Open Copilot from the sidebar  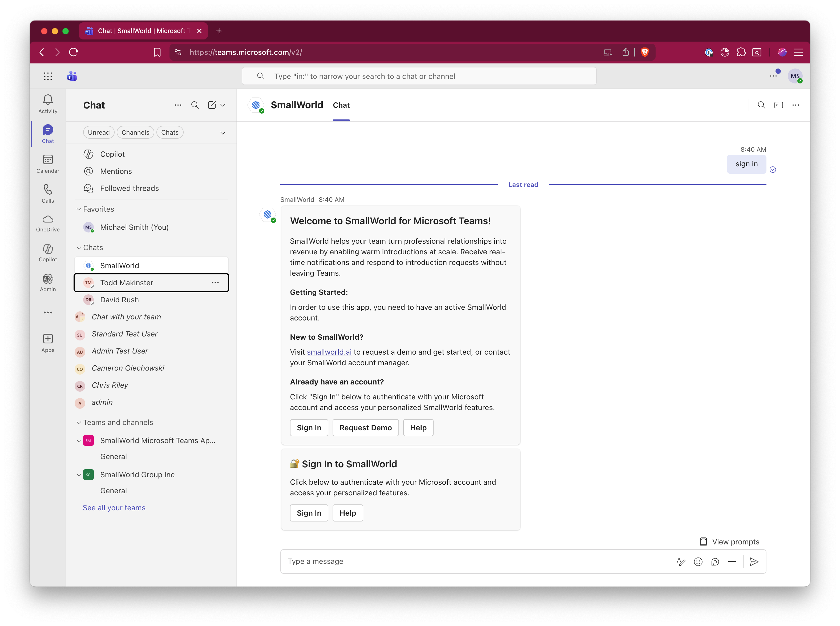(x=48, y=253)
